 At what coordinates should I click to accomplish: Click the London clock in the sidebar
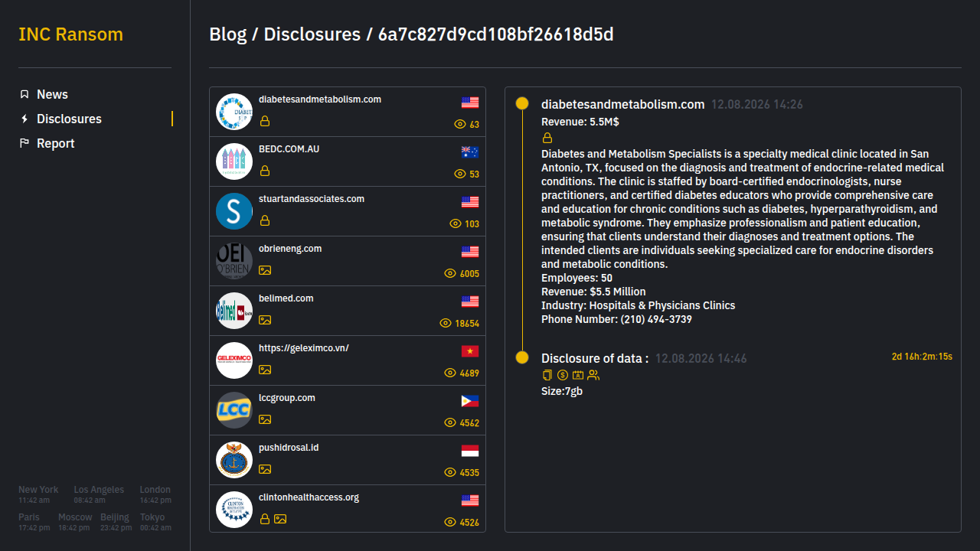click(155, 494)
